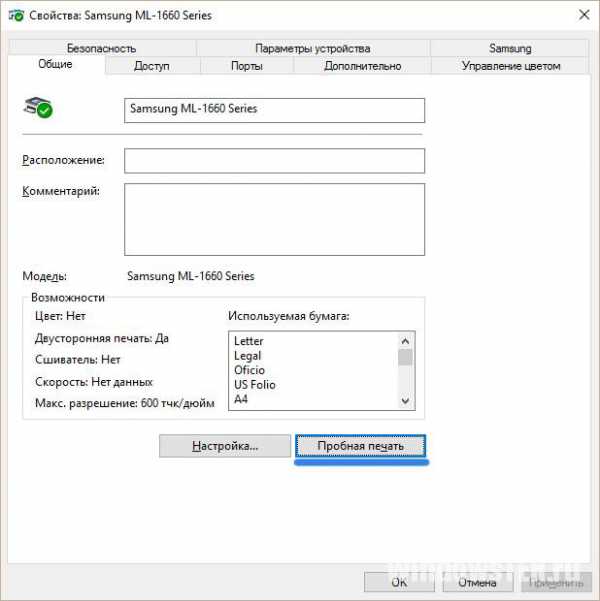The image size is (600, 601).
Task: Select Legal in the paper list
Action: tap(248, 356)
